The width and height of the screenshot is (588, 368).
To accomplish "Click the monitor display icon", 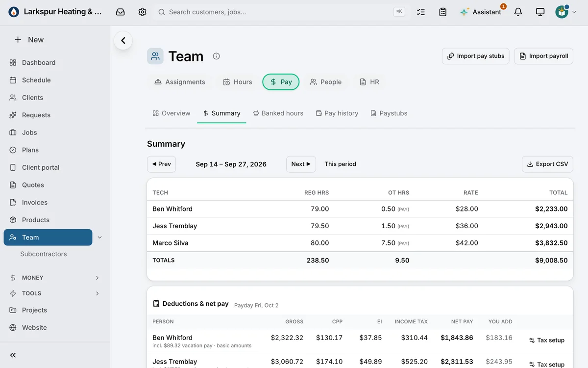I will pos(540,12).
